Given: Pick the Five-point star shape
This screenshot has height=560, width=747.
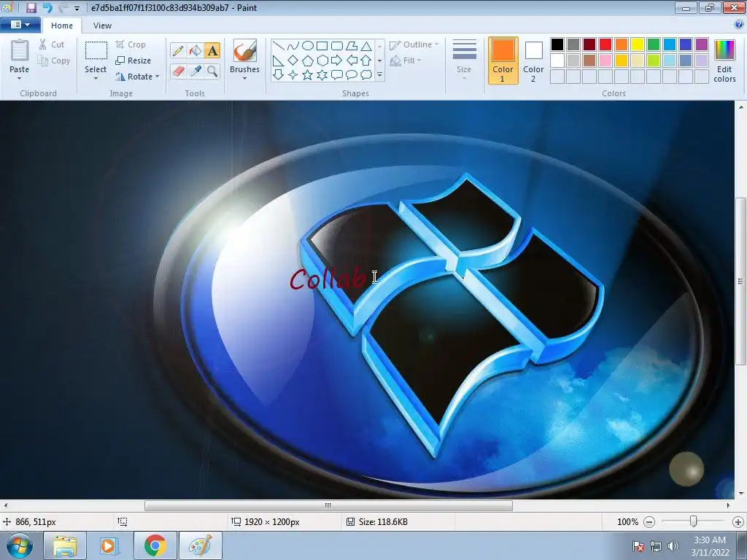Looking at the screenshot, I should coord(308,75).
